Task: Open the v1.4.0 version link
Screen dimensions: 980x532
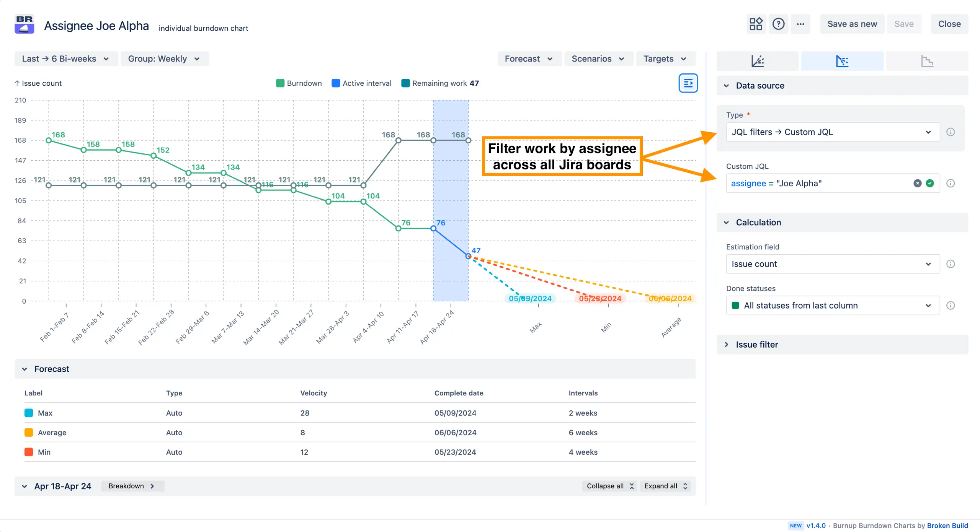Action: (x=816, y=525)
